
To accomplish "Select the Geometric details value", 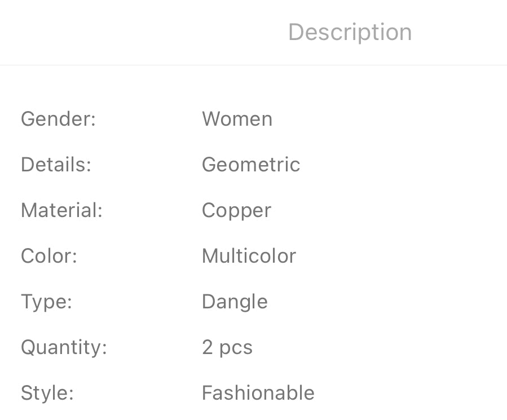I will pyautogui.click(x=251, y=165).
